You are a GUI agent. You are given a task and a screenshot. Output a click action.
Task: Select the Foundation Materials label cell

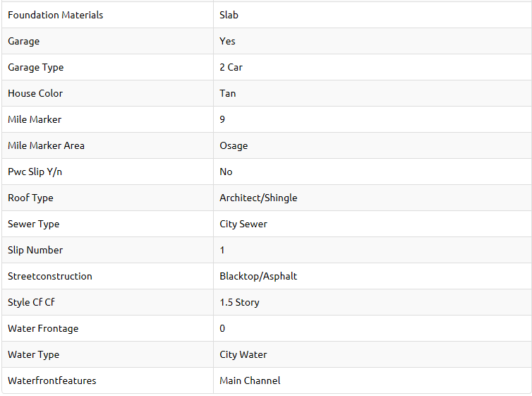(x=107, y=15)
